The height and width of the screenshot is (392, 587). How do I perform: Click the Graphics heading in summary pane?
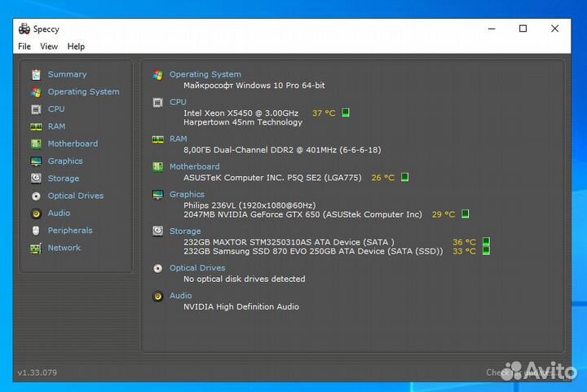187,194
